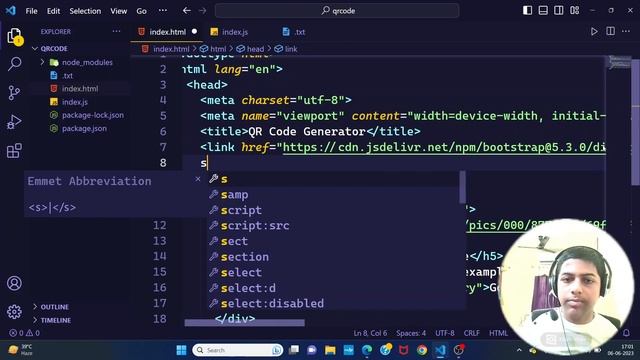Open package-lock.json in Explorer
This screenshot has height=360, width=640.
click(x=93, y=115)
